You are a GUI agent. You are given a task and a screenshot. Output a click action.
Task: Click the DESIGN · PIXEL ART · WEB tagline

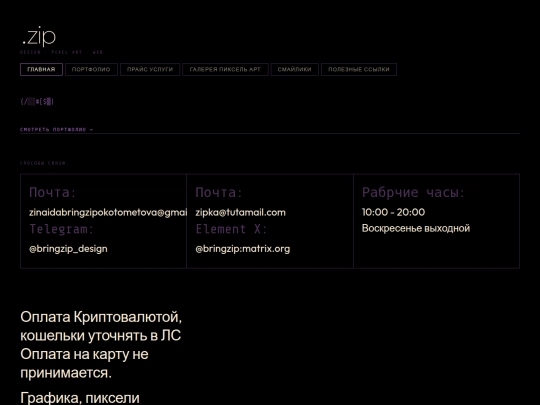click(61, 52)
